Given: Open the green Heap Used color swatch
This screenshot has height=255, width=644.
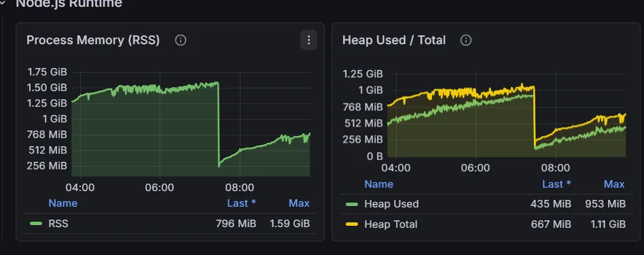Looking at the screenshot, I should (x=352, y=204).
